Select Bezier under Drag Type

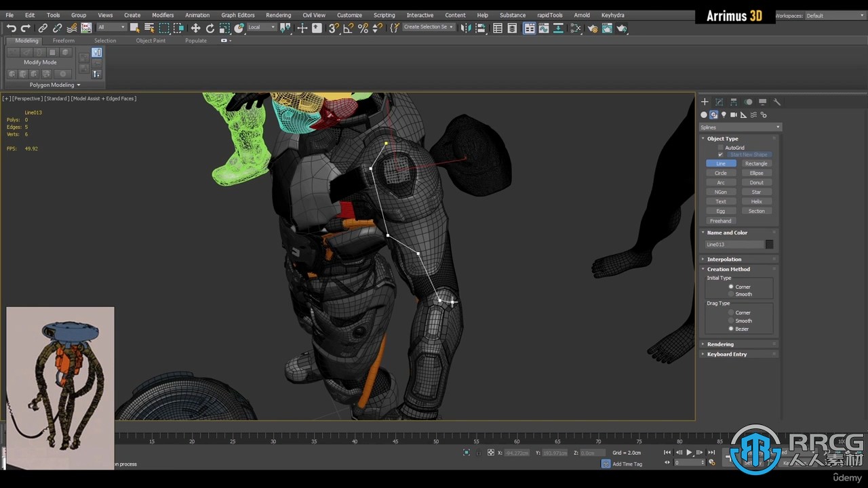731,329
